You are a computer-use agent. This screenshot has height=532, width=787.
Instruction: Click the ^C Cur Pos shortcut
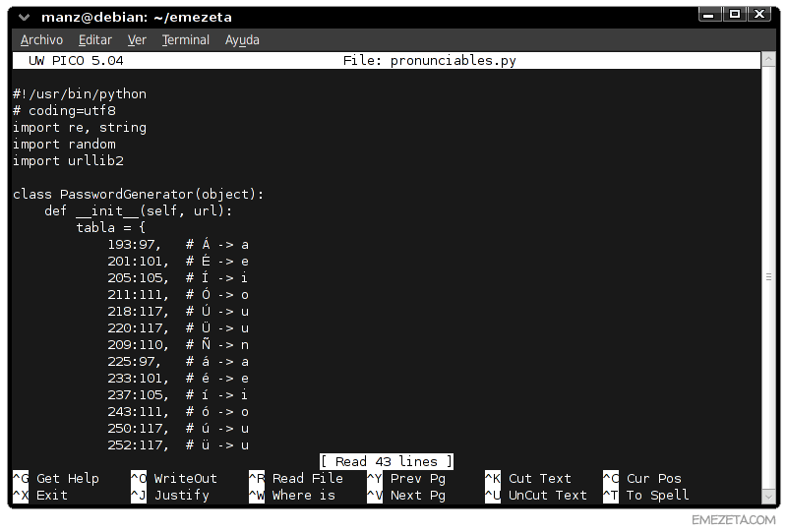pos(642,478)
